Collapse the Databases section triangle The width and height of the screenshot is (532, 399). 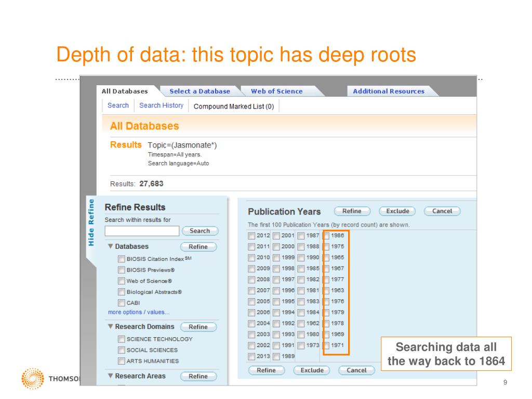[110, 246]
